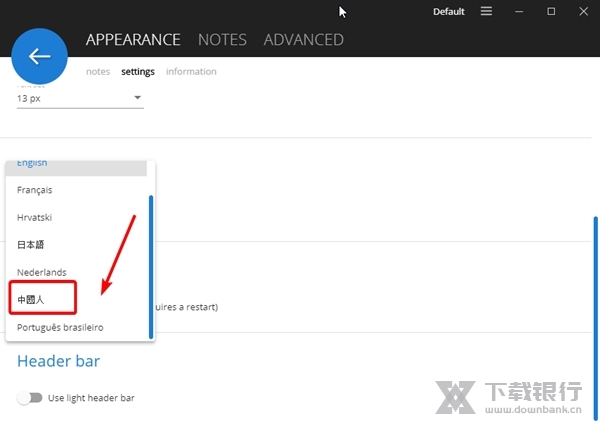Select Português brasileiro language
Image resolution: width=600 pixels, height=423 pixels.
tap(60, 327)
